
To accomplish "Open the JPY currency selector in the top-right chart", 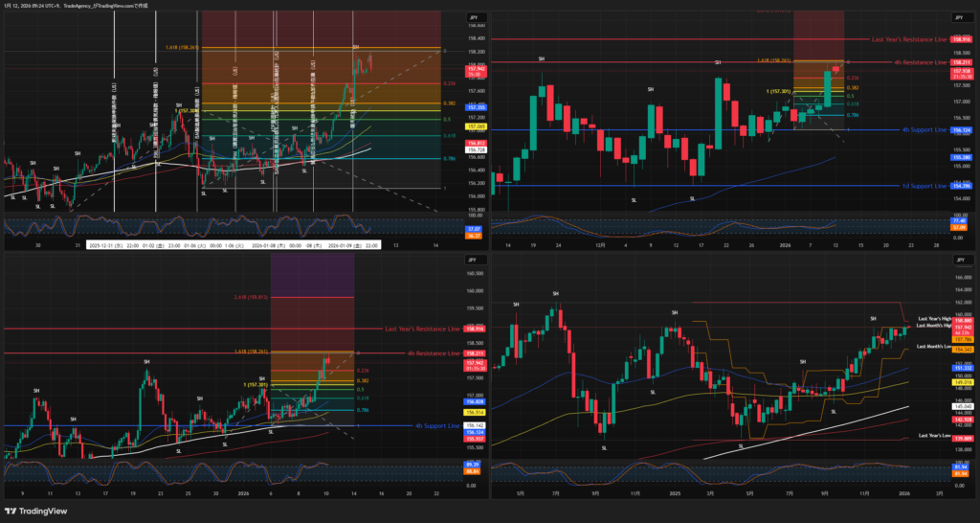I will [957, 18].
